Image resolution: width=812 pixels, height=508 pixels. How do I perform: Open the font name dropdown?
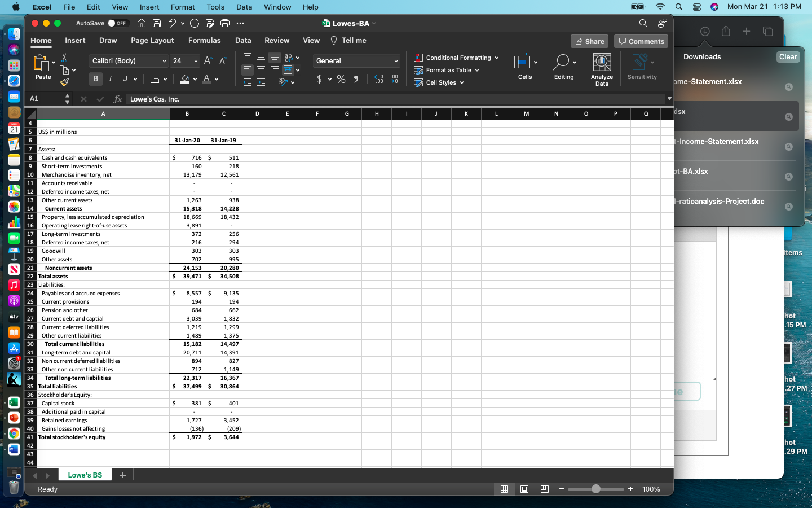pyautogui.click(x=128, y=60)
